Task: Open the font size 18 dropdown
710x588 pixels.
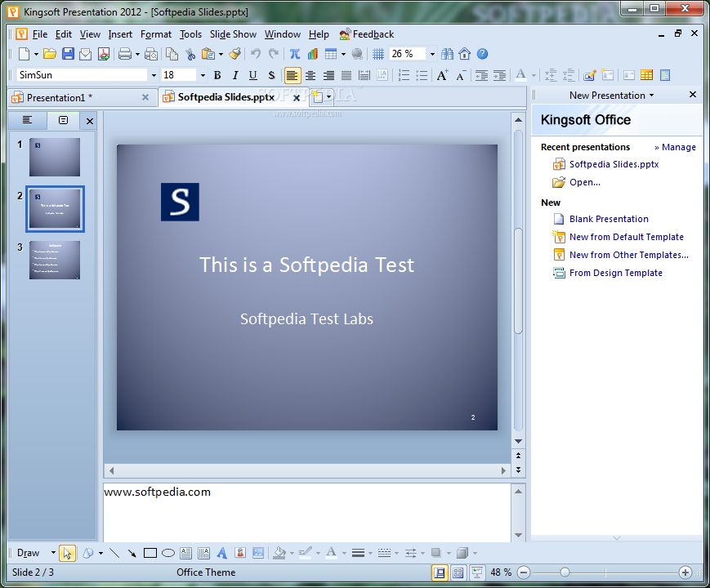Action: click(x=203, y=75)
